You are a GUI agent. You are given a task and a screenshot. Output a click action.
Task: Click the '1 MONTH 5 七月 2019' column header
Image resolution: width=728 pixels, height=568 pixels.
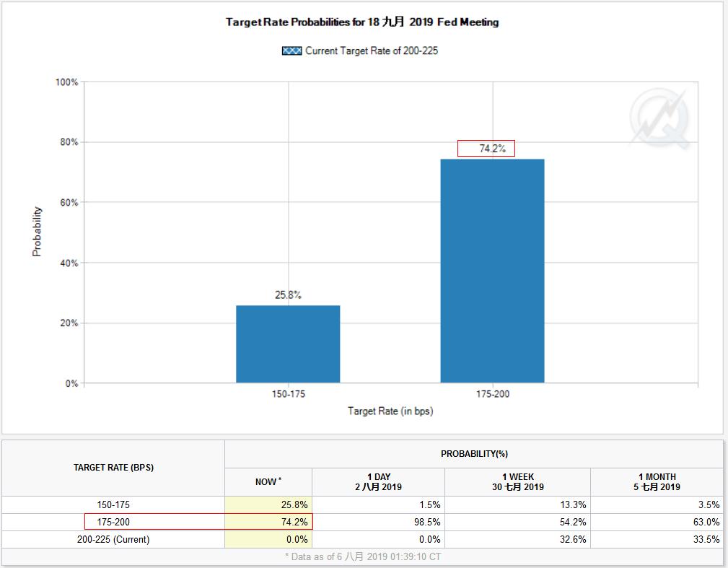[x=657, y=482]
